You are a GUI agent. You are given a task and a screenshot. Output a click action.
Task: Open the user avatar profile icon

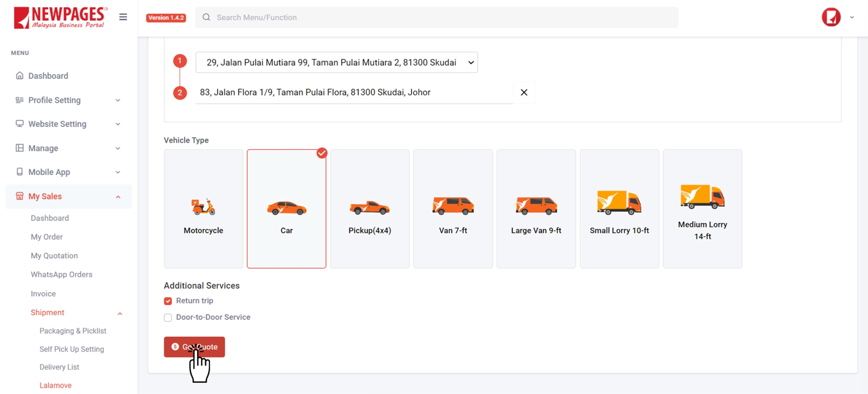click(x=831, y=17)
